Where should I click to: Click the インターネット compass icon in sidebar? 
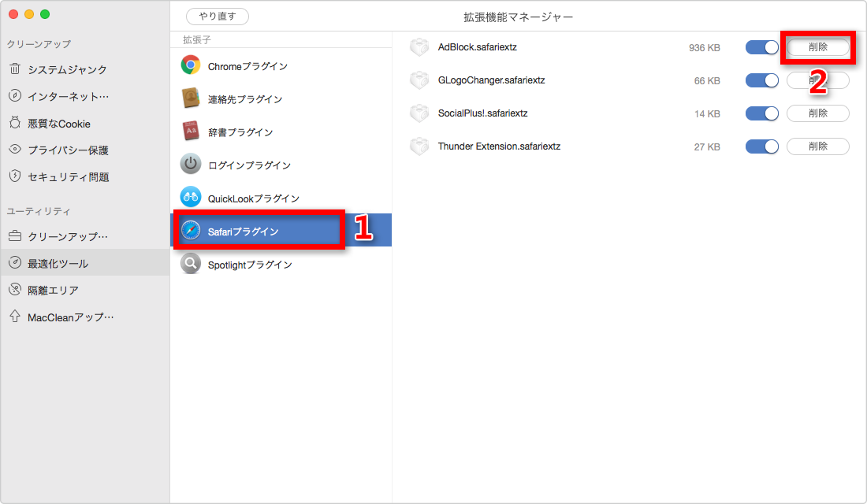(x=15, y=95)
